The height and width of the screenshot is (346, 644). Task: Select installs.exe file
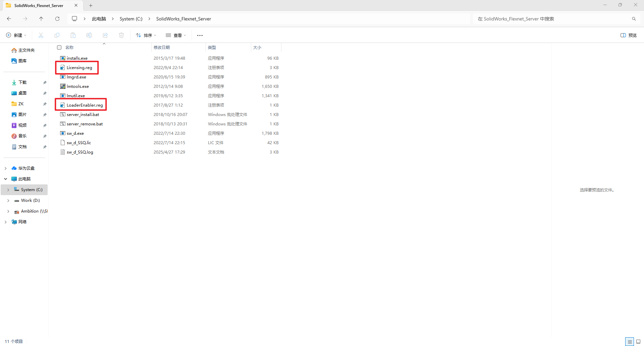pos(77,58)
